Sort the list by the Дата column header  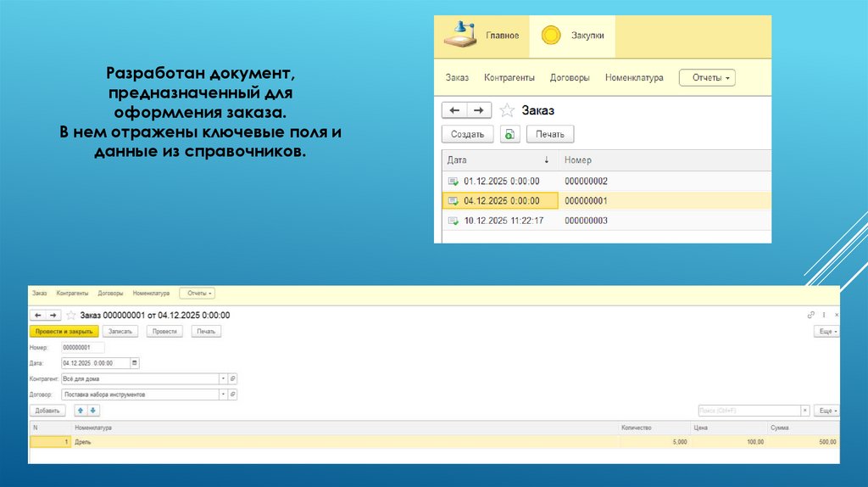click(500, 160)
